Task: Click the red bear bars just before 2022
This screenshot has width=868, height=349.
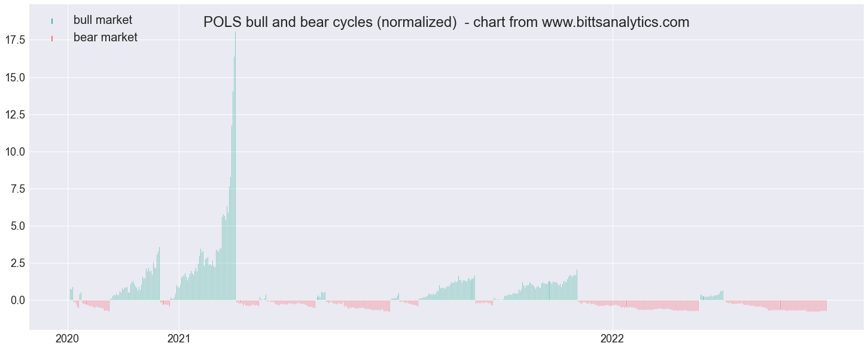Action: coord(602,303)
